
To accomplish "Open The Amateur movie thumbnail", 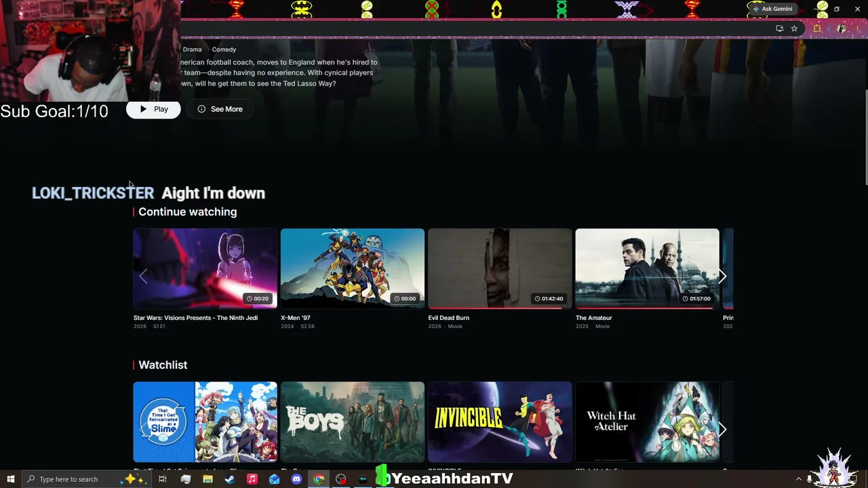I will point(647,268).
